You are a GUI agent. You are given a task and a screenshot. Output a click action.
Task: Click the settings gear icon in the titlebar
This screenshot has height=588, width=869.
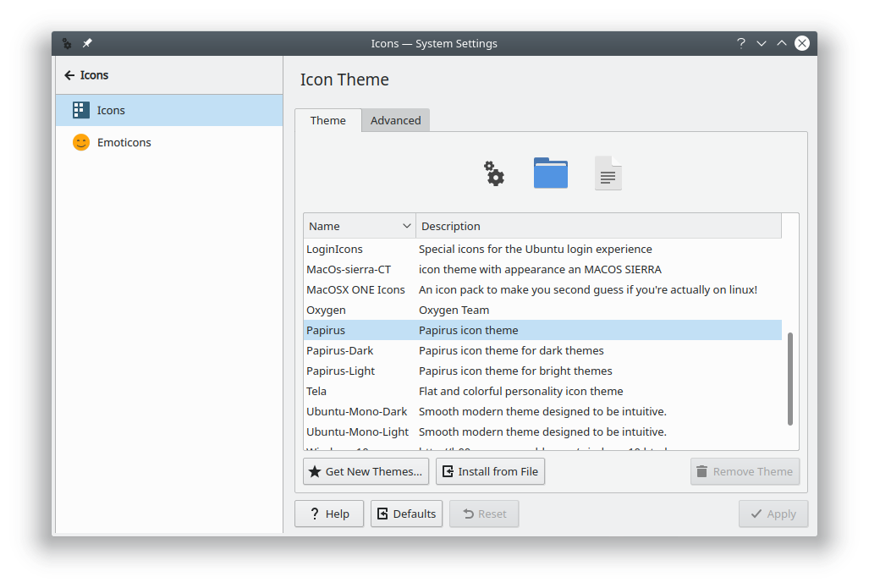pos(66,43)
